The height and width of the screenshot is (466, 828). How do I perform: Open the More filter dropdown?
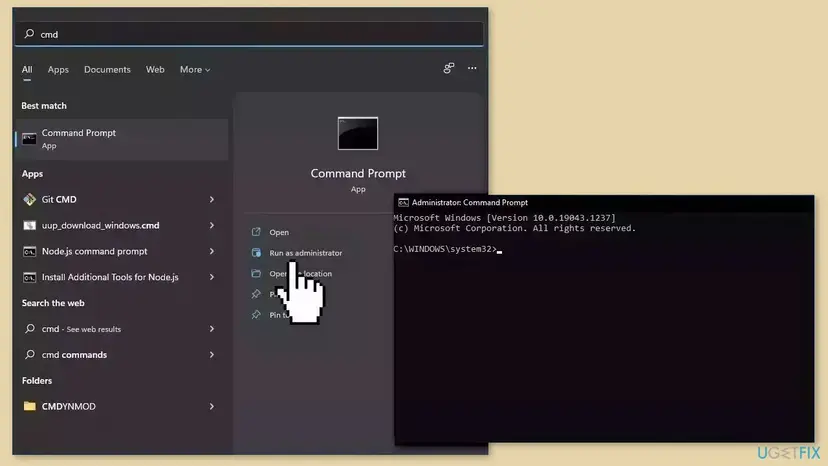point(195,70)
